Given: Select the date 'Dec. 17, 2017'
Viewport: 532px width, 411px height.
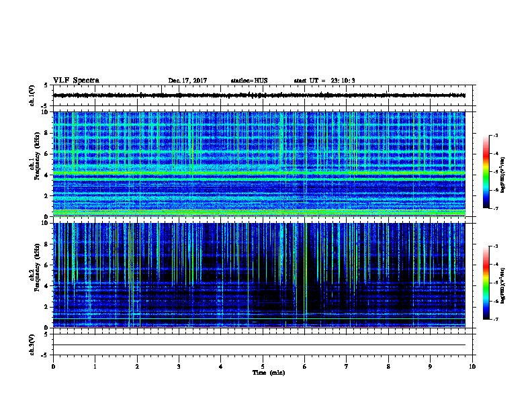Looking at the screenshot, I should [x=187, y=81].
